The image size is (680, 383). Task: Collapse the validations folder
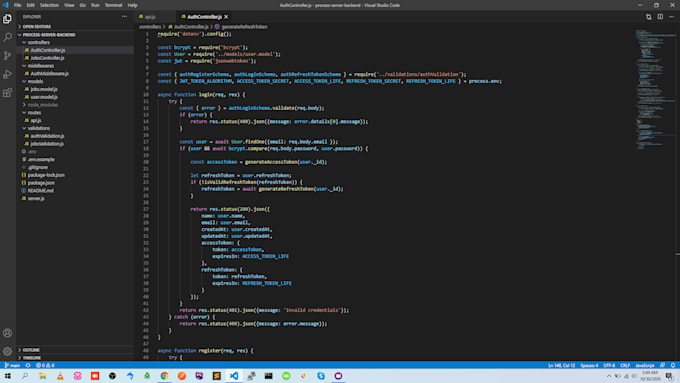tap(39, 128)
